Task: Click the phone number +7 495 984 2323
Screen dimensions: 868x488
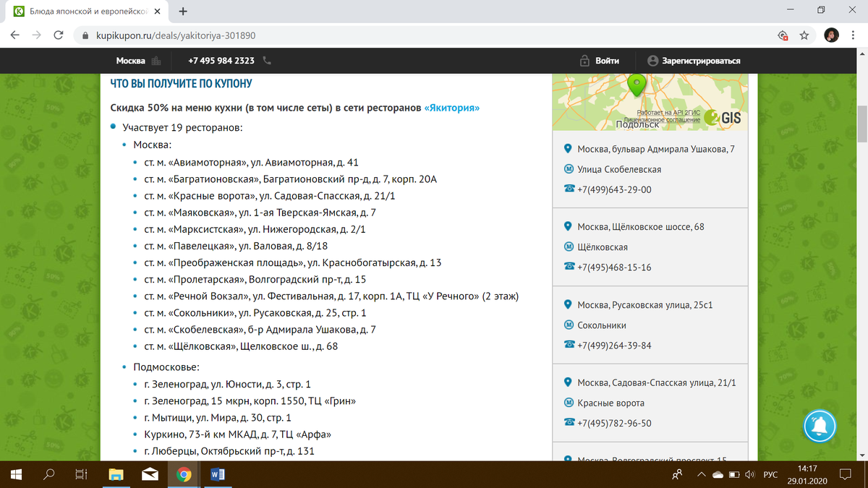Action: pyautogui.click(x=221, y=61)
